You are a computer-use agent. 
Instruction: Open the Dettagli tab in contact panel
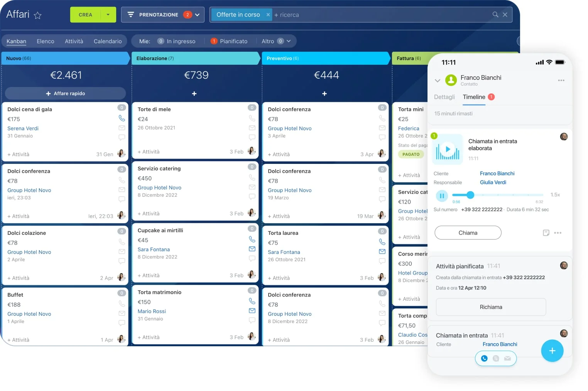click(x=444, y=97)
